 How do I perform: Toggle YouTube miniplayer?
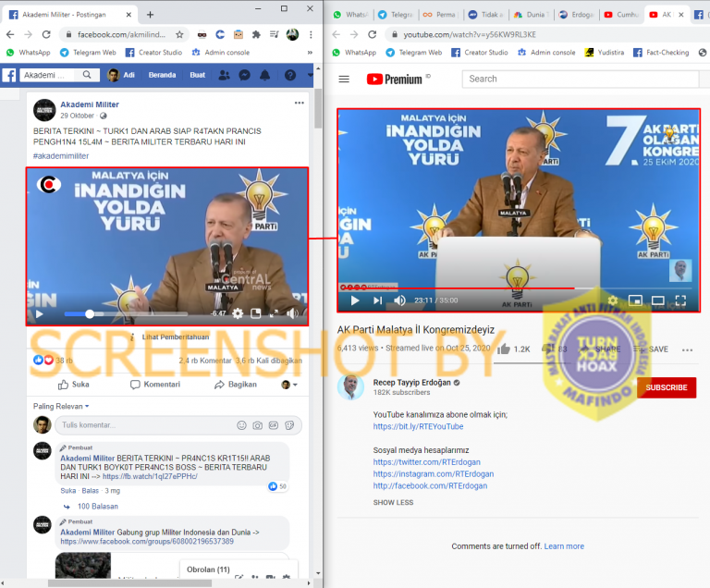(635, 300)
